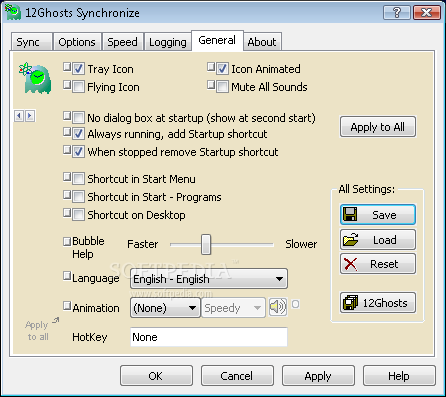446x397 pixels.
Task: Check Mute All Sounds
Action: (222, 87)
